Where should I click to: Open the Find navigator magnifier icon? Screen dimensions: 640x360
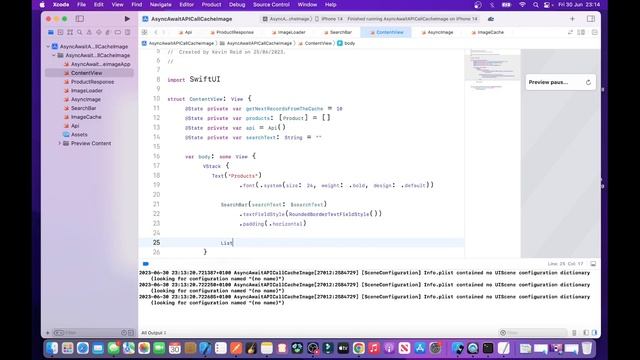click(80, 32)
